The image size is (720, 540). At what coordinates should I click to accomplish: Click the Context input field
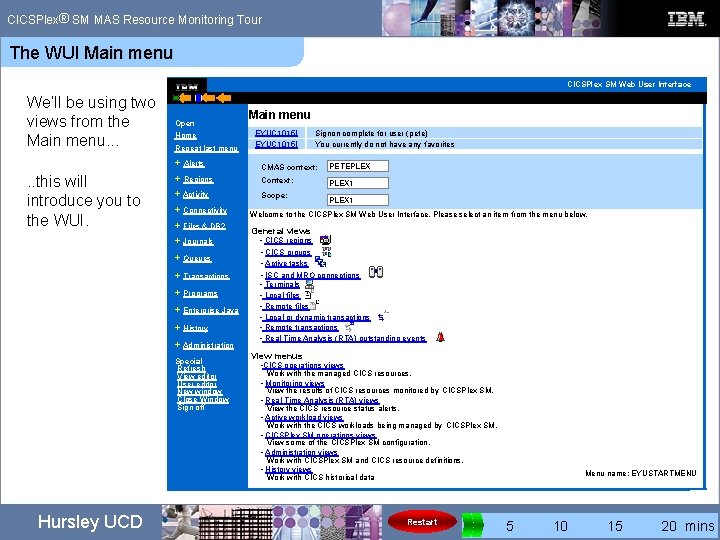coord(358,183)
